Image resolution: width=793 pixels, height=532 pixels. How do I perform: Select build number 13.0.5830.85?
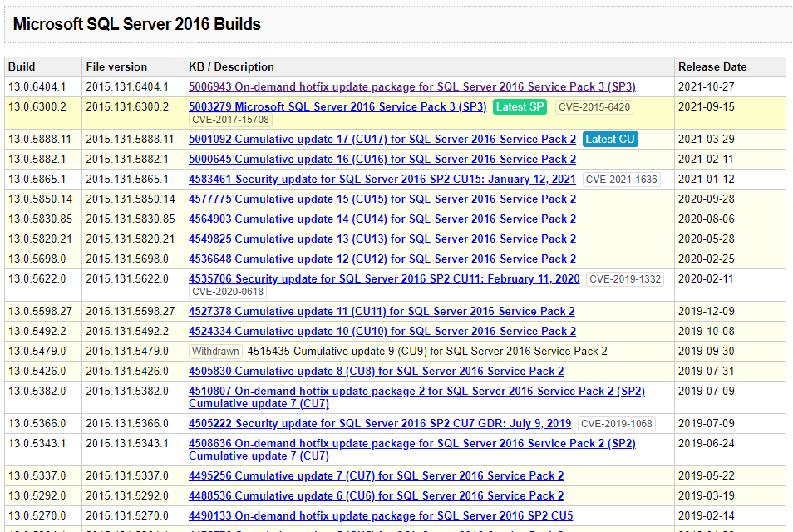click(x=40, y=219)
